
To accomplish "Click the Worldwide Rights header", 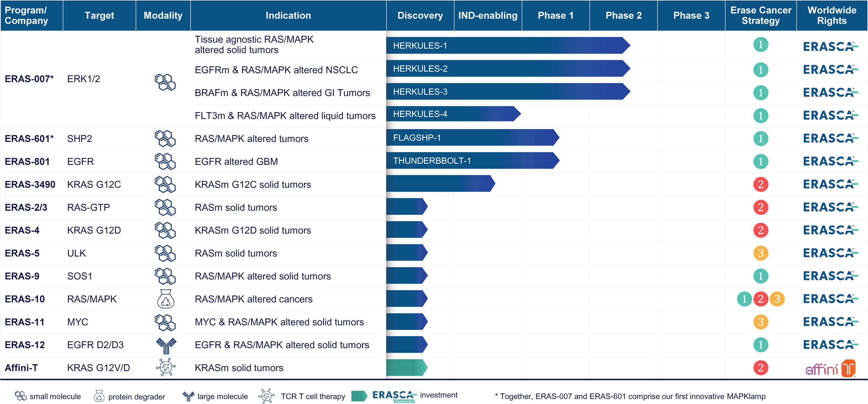I will [832, 15].
